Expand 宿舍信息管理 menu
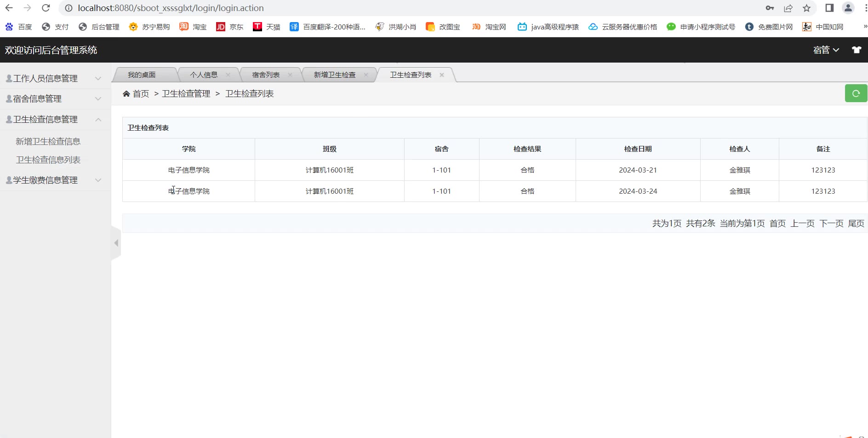 (55, 98)
